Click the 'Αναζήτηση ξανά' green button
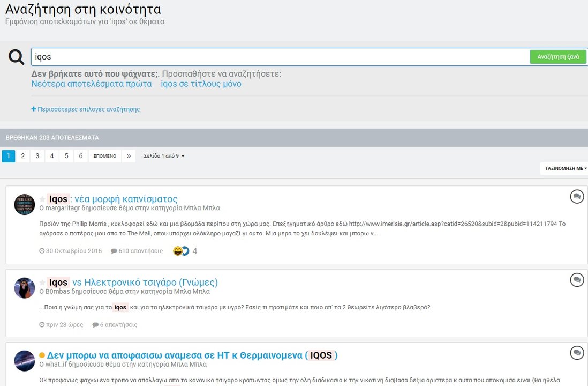 558,57
